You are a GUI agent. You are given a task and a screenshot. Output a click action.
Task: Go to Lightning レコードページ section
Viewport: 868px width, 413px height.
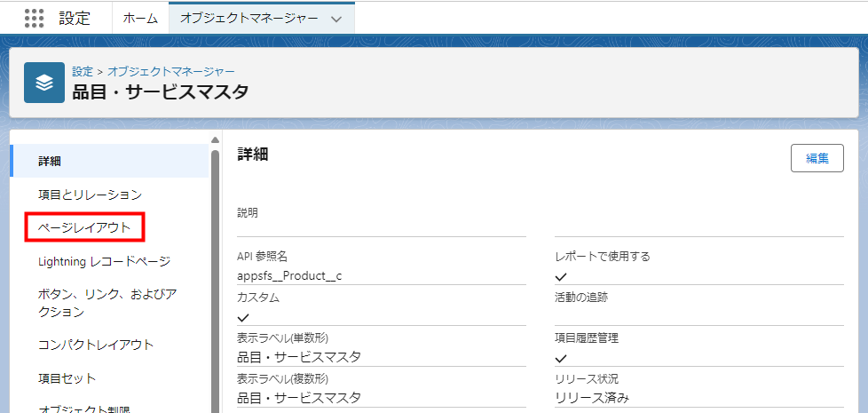pos(104,261)
